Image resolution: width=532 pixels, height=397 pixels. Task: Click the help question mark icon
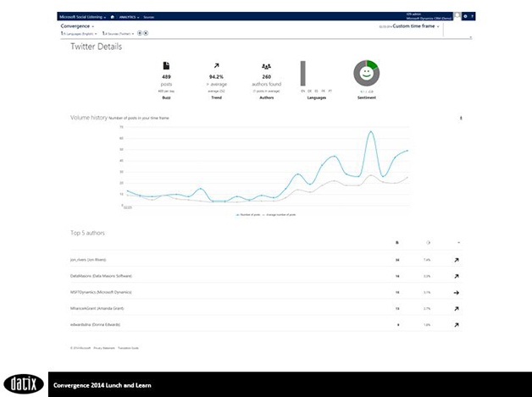(472, 16)
